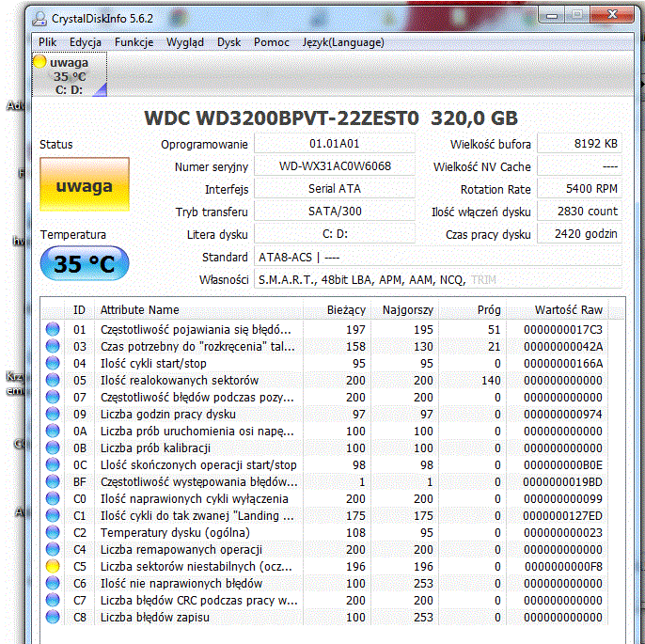Select row Liczba błędów zapisu
This screenshot has height=644, width=645.
pyautogui.click(x=325, y=617)
